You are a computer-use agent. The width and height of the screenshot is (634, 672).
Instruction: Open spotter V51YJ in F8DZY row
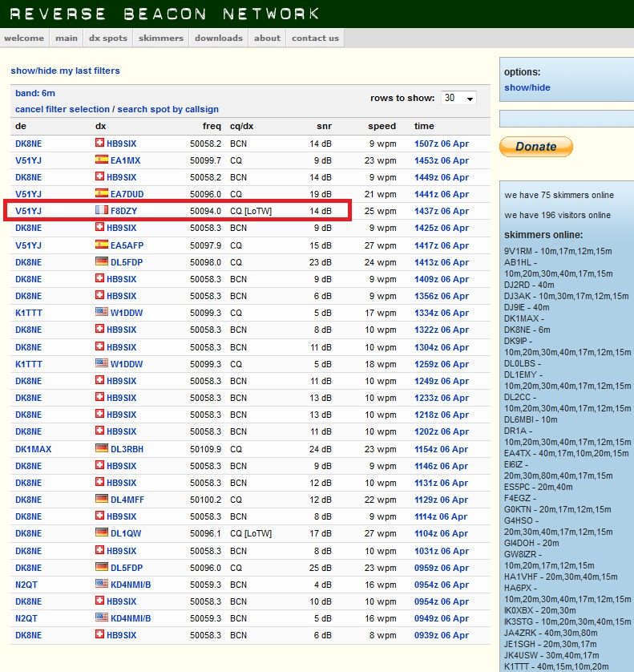click(x=29, y=211)
